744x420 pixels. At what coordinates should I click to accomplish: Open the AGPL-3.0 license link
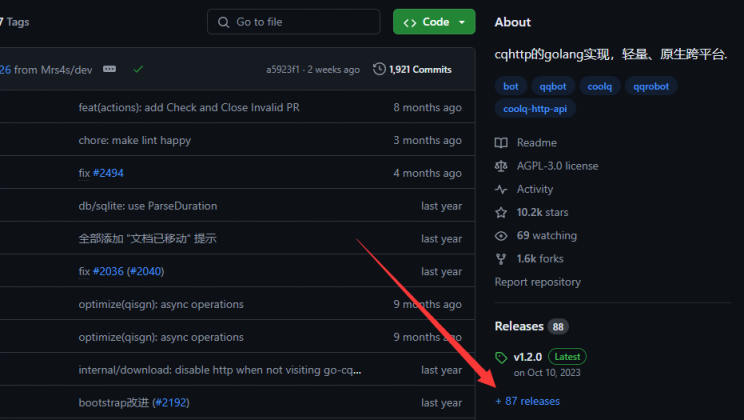pos(557,166)
